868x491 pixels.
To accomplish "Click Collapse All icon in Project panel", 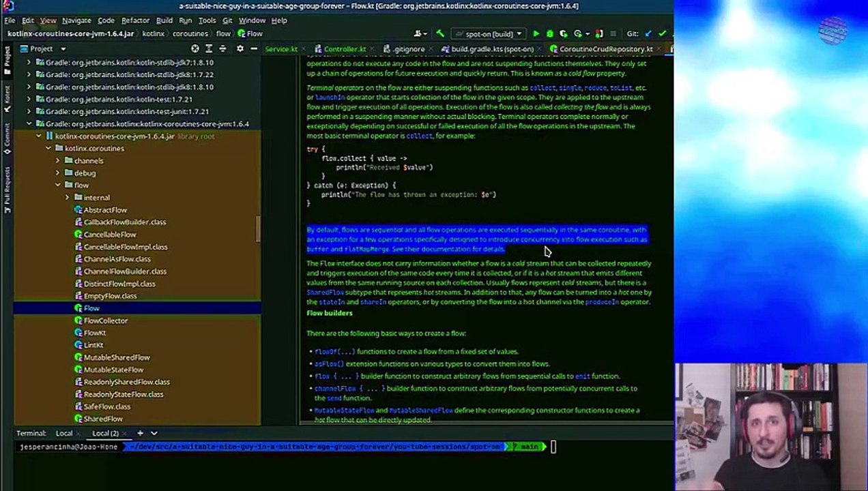I will click(x=222, y=48).
